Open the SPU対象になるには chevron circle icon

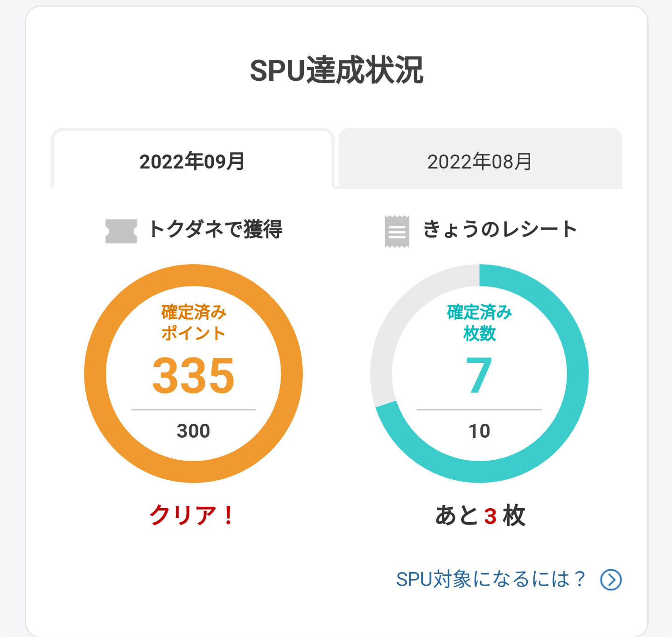(611, 580)
